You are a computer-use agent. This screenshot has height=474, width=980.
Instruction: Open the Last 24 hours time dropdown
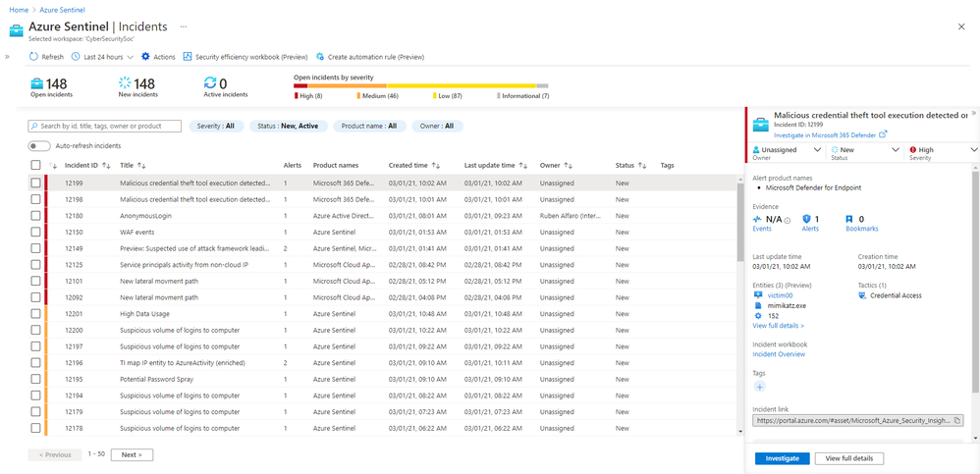(x=102, y=57)
